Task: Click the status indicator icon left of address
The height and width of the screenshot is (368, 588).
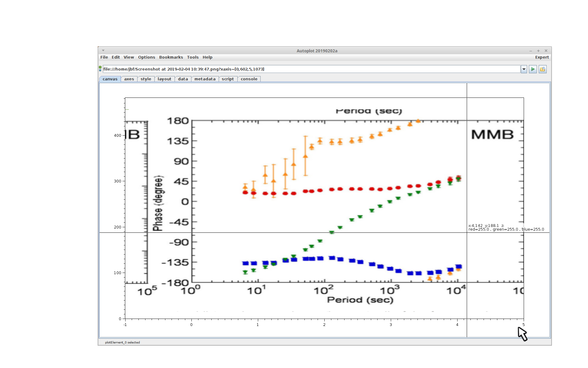Action: click(x=100, y=69)
